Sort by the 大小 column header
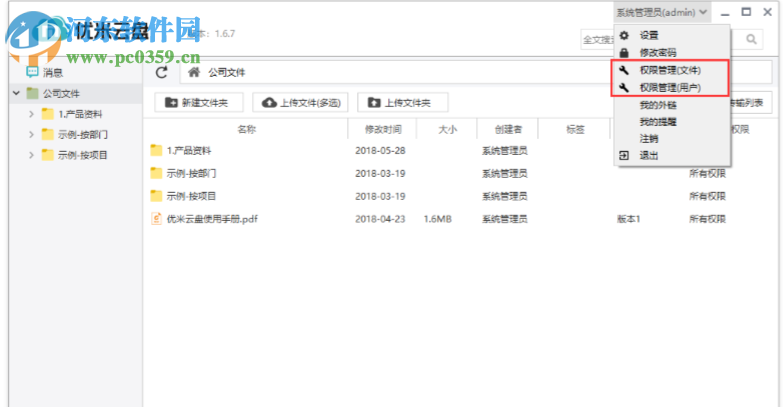The height and width of the screenshot is (407, 783). [447, 129]
